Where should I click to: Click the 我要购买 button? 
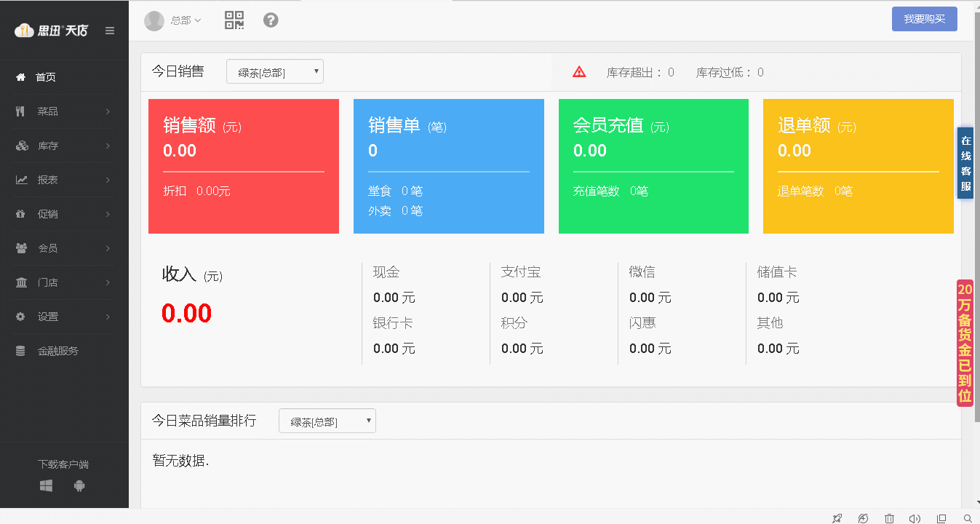point(925,19)
